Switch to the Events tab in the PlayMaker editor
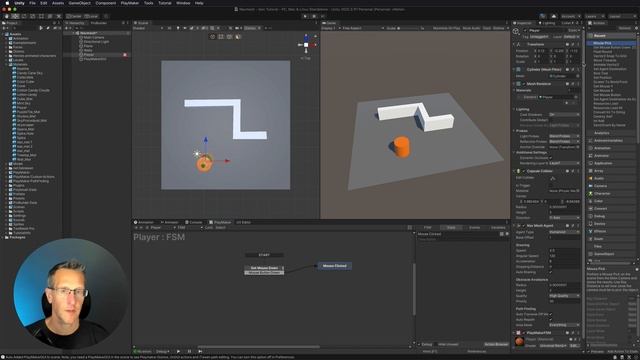Viewport: 640px width, 360px height. 474,227
